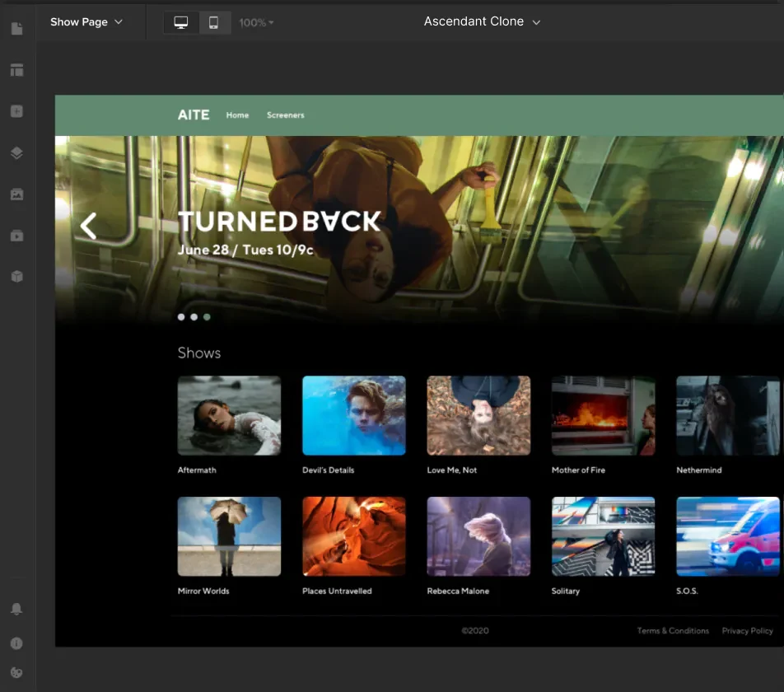The height and width of the screenshot is (692, 784).
Task: Open the Privacy Policy footer link
Action: [747, 631]
